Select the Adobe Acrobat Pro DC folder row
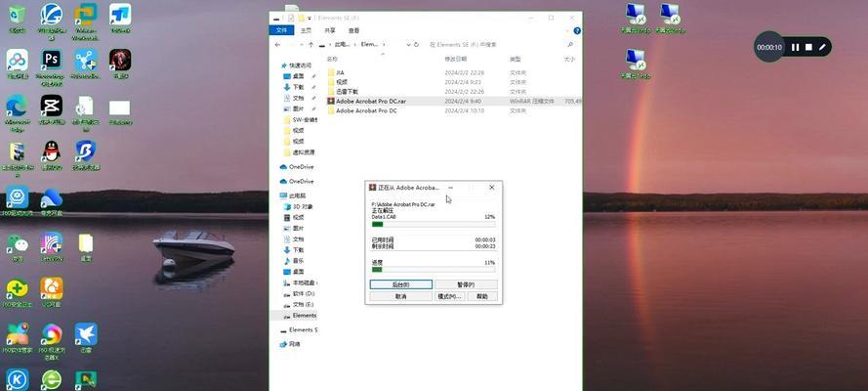Viewport: 868px width, 391px height. [454, 110]
